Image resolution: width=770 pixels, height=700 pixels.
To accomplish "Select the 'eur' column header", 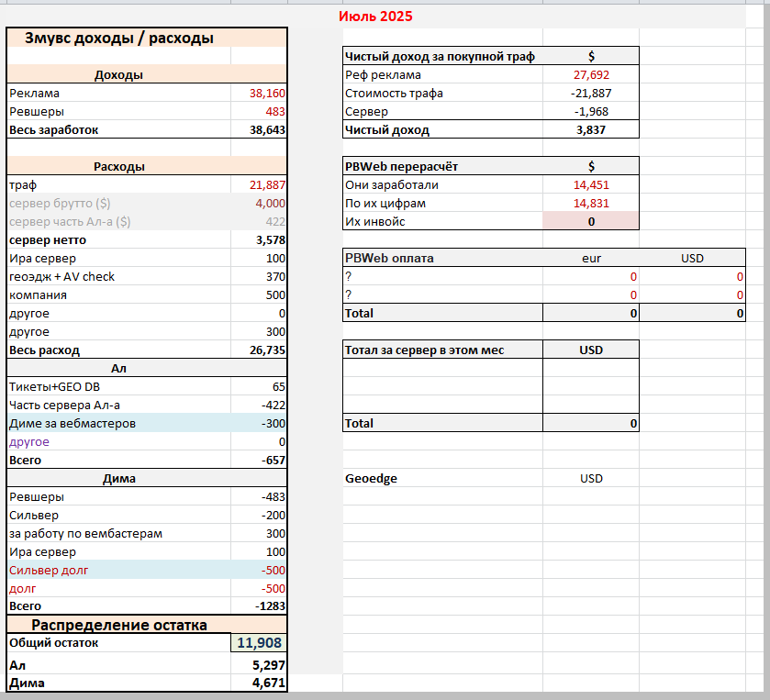I will 591,258.
